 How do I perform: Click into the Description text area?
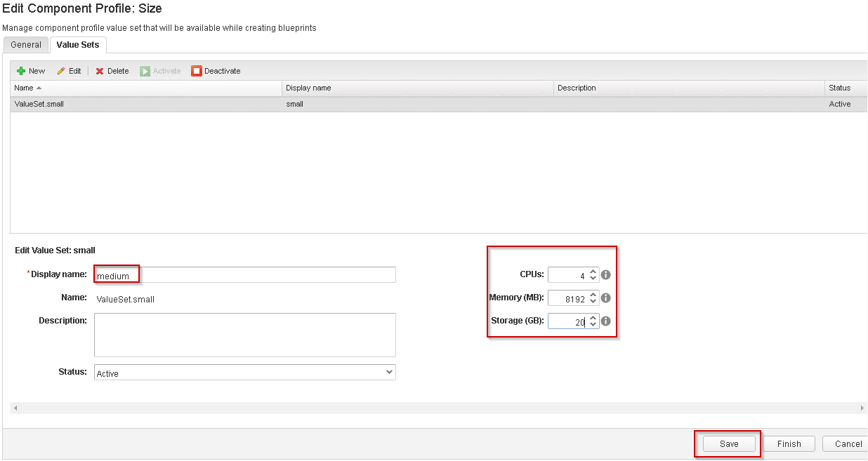[245, 335]
